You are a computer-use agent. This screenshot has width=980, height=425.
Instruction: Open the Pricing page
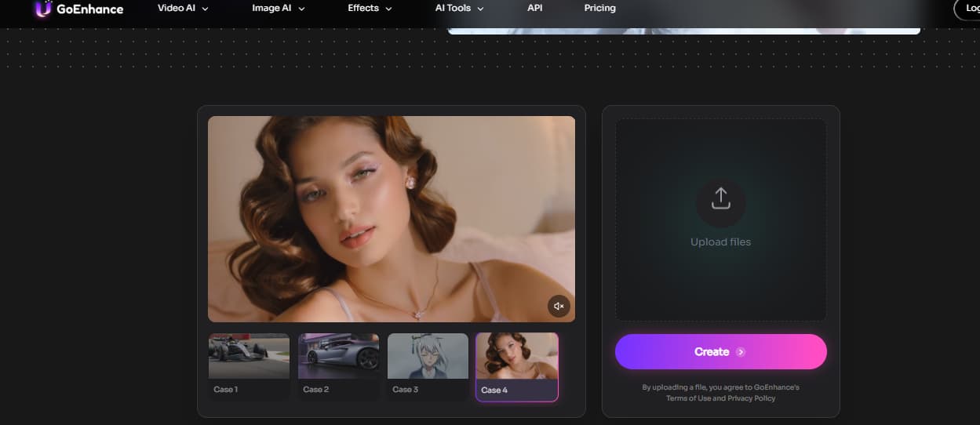click(x=600, y=8)
